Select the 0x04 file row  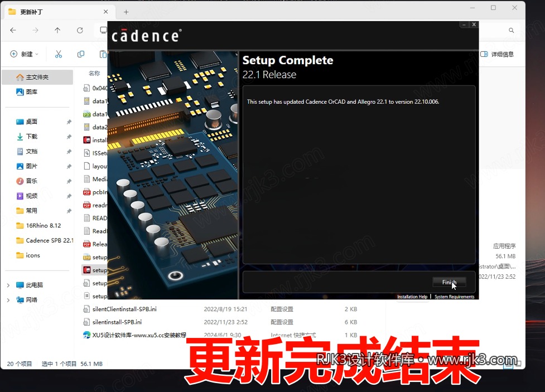coord(95,88)
